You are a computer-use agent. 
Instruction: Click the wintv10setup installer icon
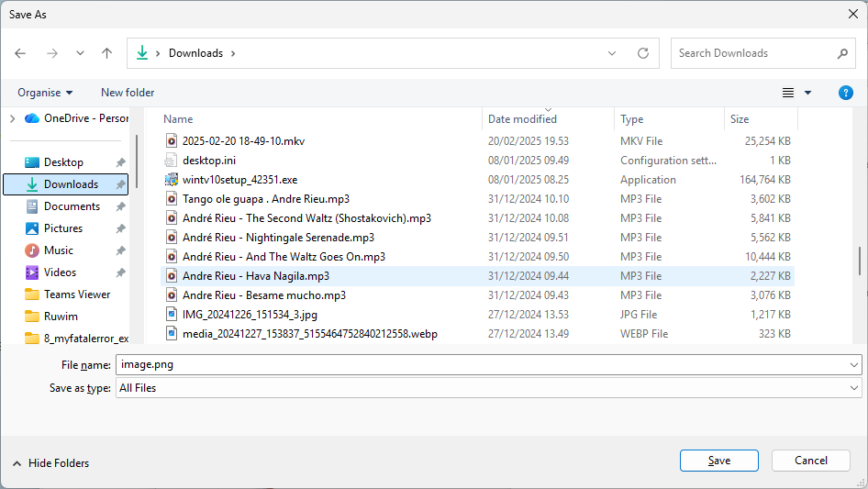click(172, 180)
